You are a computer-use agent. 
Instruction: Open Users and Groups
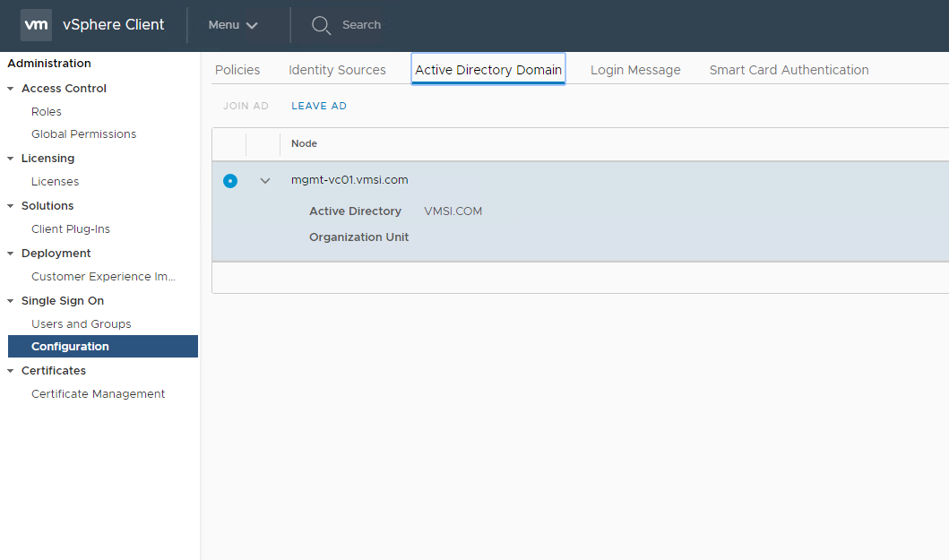(82, 324)
